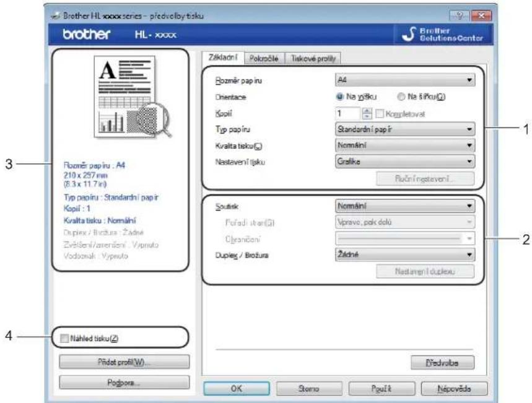Click the printer icon in title bar

[x=55, y=15]
